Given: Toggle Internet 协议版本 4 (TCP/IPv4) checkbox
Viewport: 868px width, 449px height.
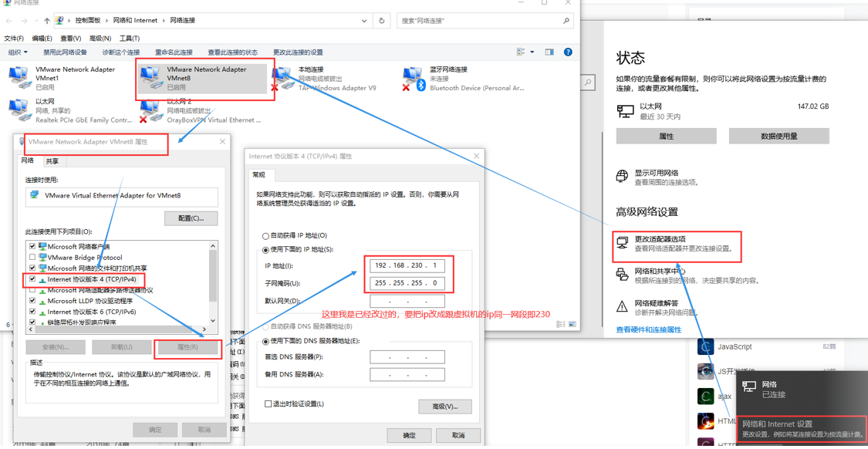Looking at the screenshot, I should tap(32, 279).
